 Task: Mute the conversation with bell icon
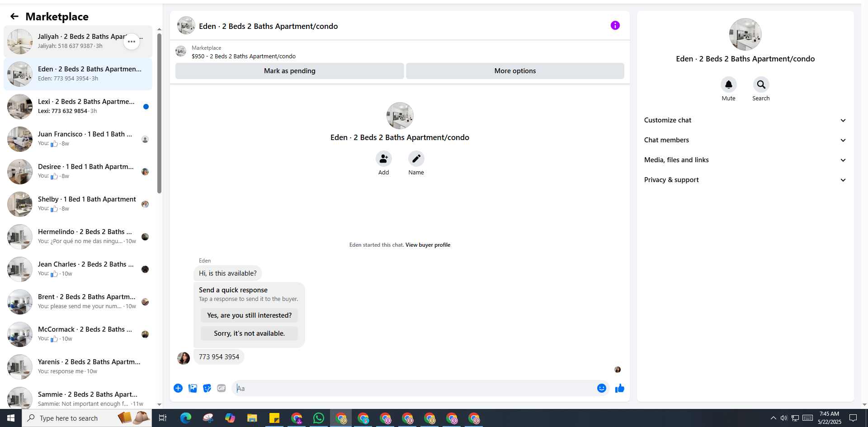point(728,84)
